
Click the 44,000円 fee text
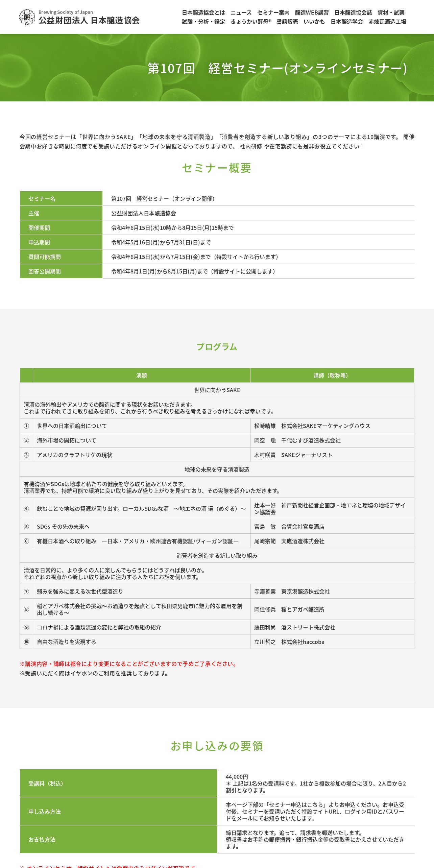coord(237,777)
